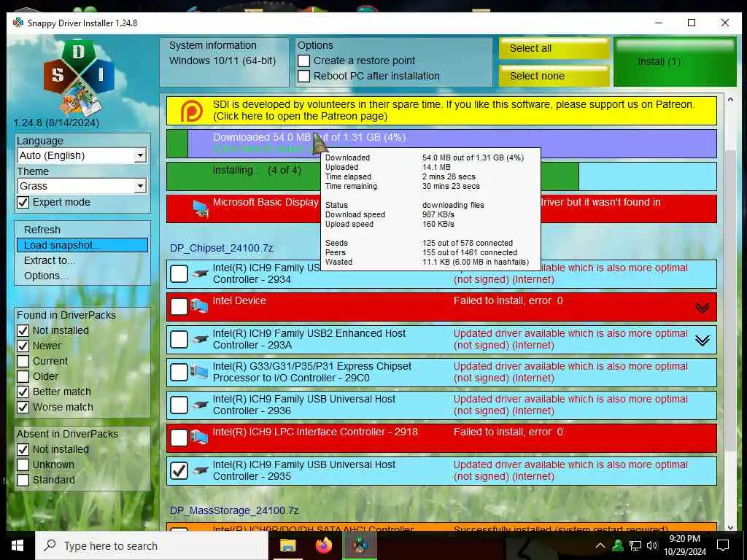Click the Microsoft Basic Display device icon

(200, 209)
